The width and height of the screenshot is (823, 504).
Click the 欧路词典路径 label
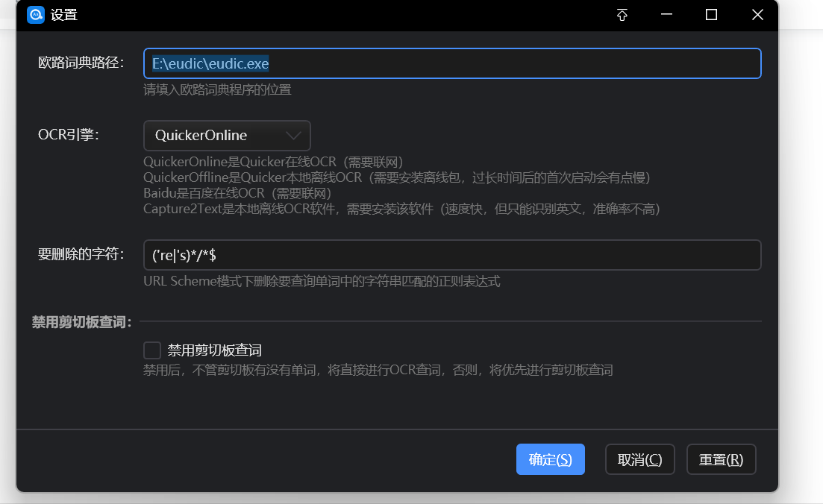click(x=81, y=63)
